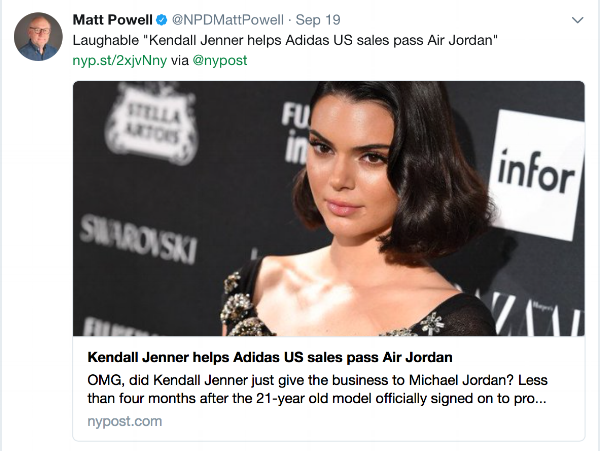Follow the nyp.st/2xjvNny short link
Screen dimensions: 600x451
(x=120, y=60)
